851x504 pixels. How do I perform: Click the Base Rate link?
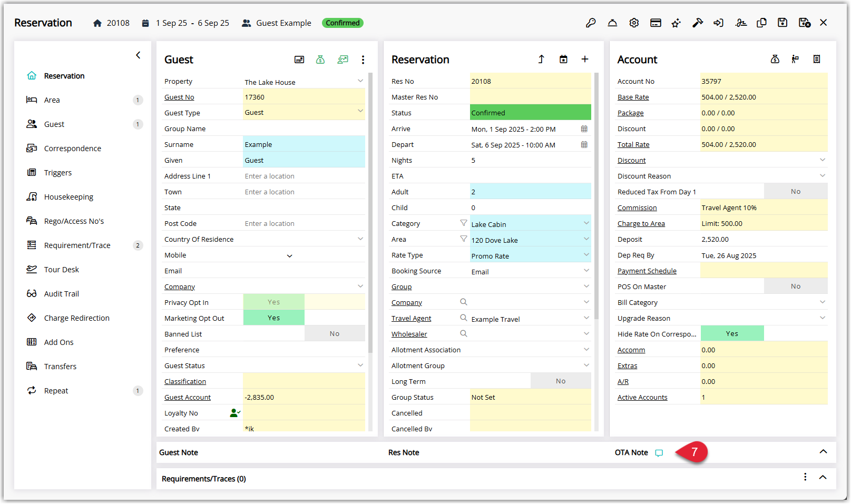pos(633,97)
